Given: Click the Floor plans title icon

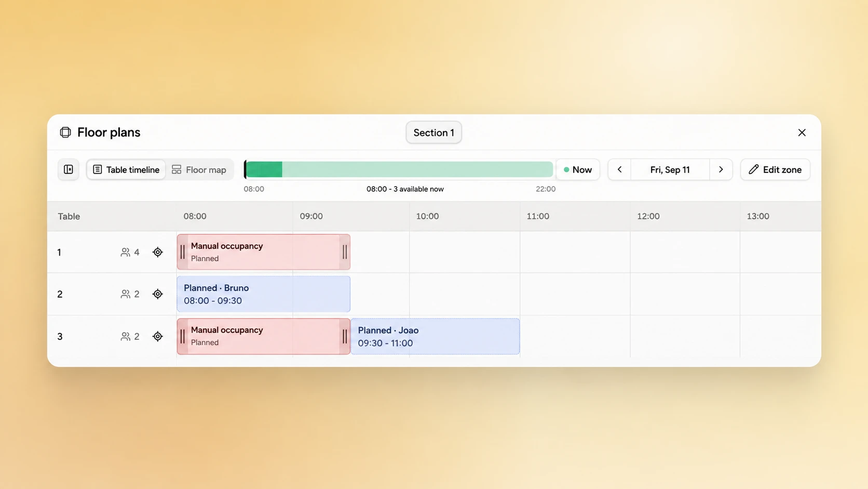Looking at the screenshot, I should 65,133.
